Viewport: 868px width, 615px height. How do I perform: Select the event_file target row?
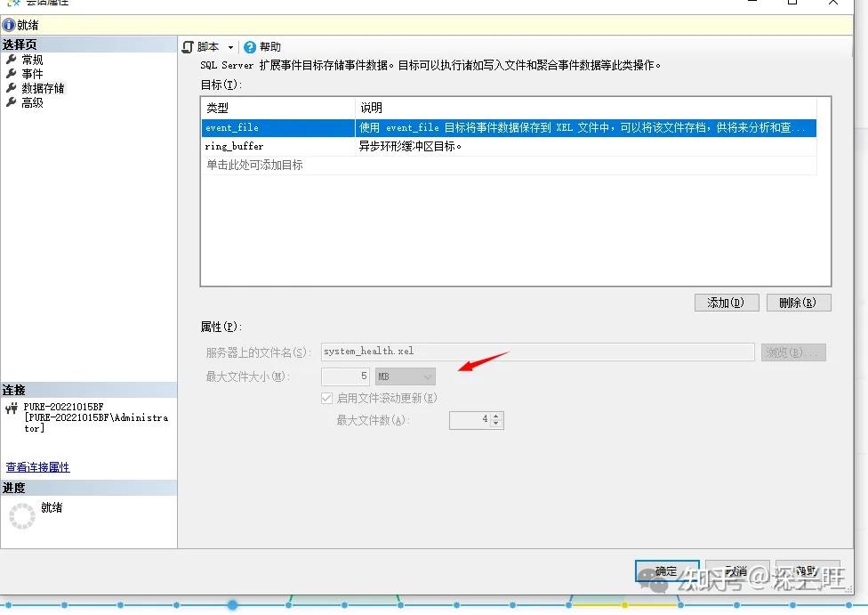509,128
